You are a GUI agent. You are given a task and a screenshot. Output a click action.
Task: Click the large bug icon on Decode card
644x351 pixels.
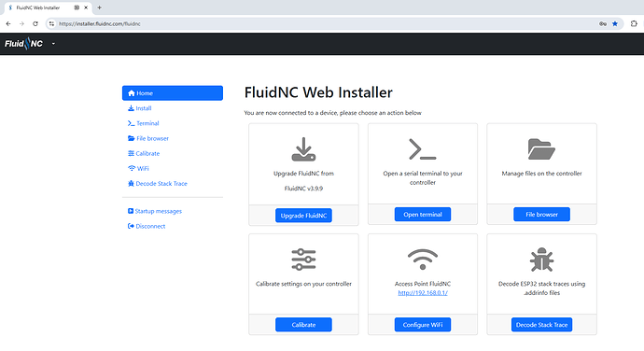tap(541, 260)
